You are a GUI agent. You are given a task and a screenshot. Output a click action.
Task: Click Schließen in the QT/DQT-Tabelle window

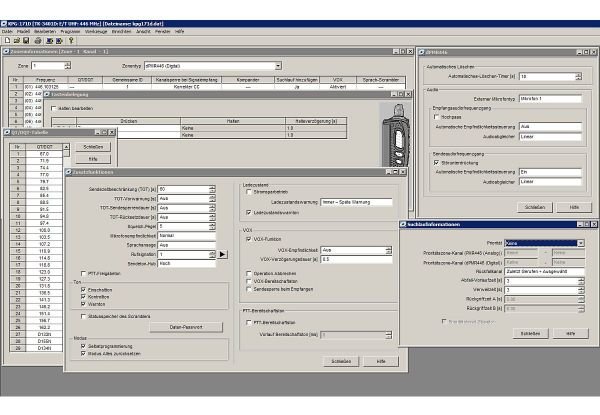pyautogui.click(x=93, y=145)
